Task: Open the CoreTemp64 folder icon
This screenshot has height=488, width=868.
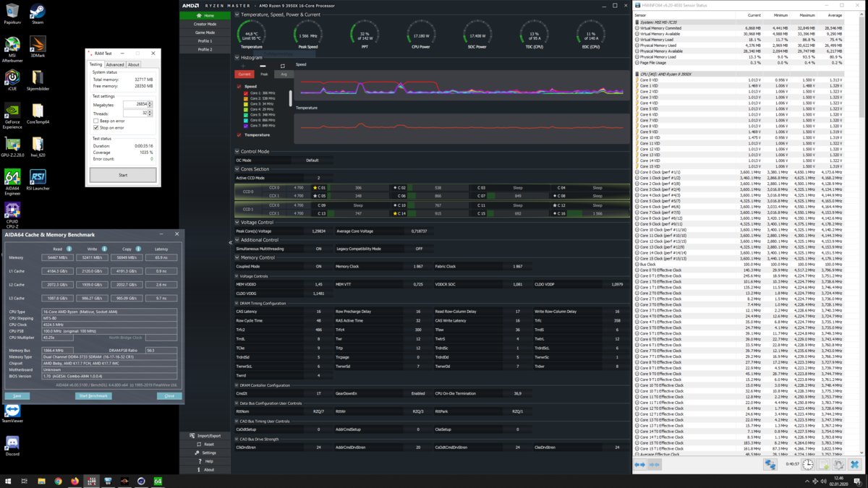Action: pos(38,114)
